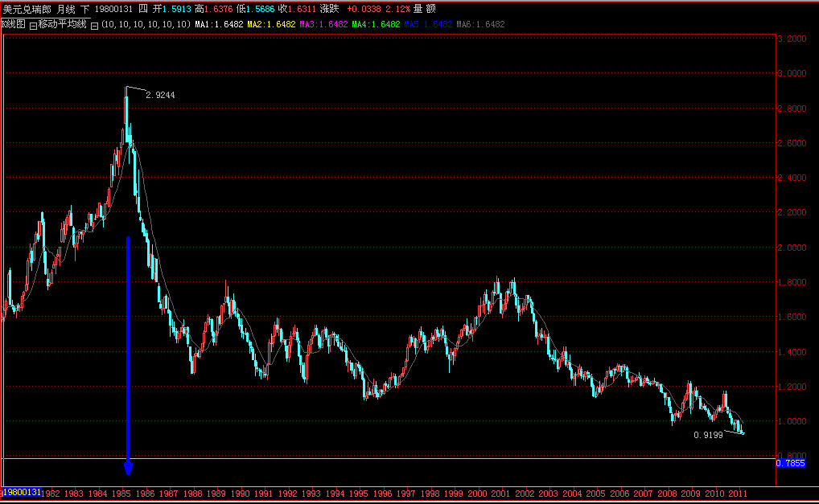Click the peak price label 2.9244

(160, 95)
